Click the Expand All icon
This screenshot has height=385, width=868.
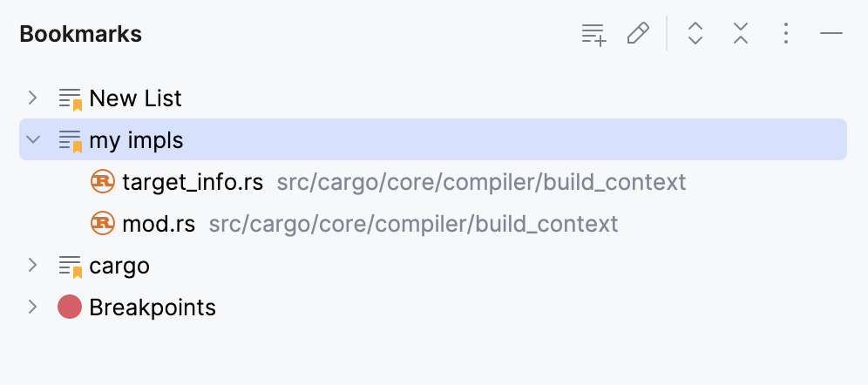pos(695,34)
